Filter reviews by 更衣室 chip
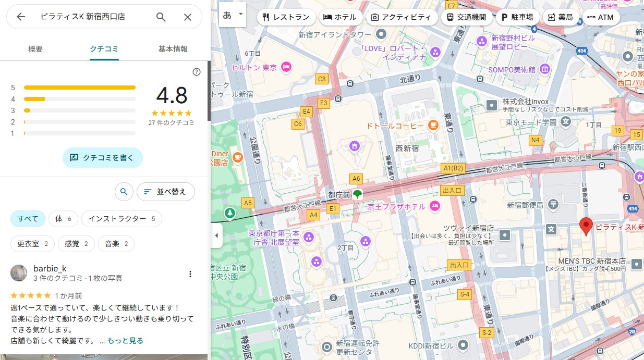Viewport: 644px width, 360px height. tap(32, 243)
